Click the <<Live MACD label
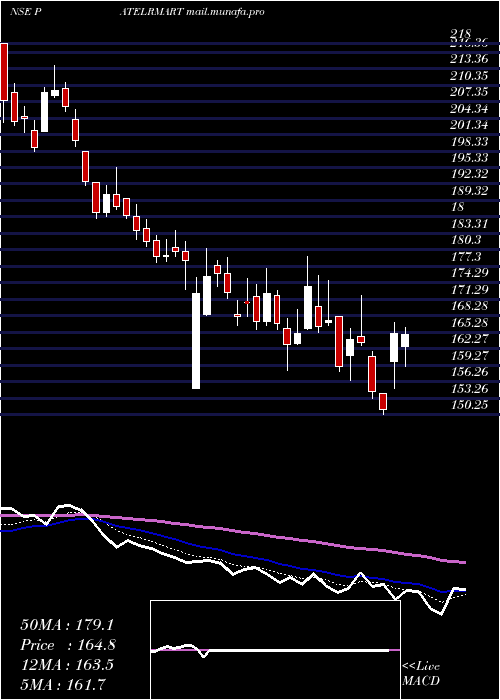 point(421,674)
